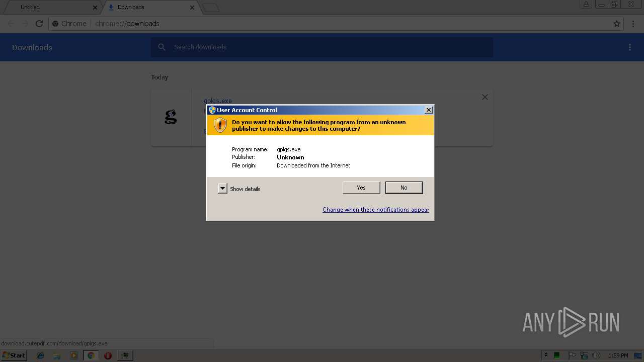The image size is (644, 362).
Task: Bookmark this page with star icon
Action: point(617,24)
